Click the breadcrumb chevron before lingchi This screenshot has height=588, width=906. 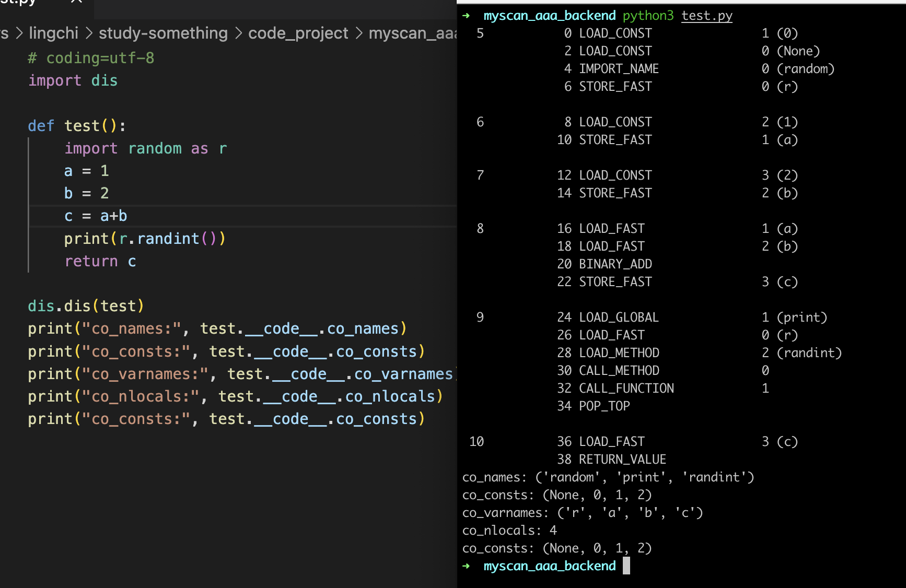pos(19,33)
